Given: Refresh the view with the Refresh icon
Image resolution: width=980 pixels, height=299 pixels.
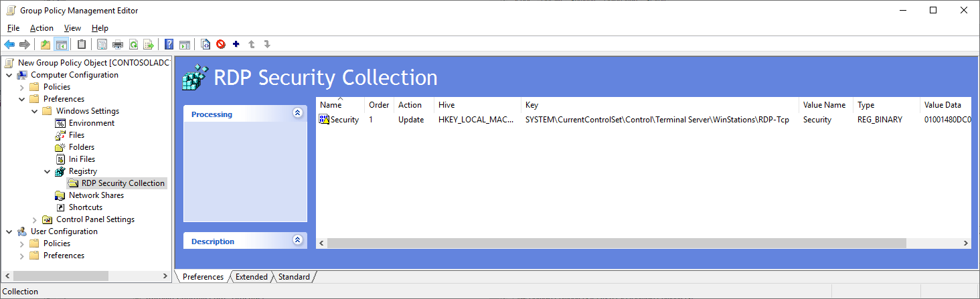Looking at the screenshot, I should click(x=133, y=44).
